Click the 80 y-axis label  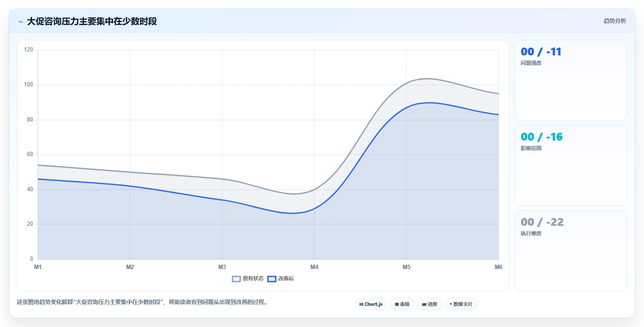30,120
